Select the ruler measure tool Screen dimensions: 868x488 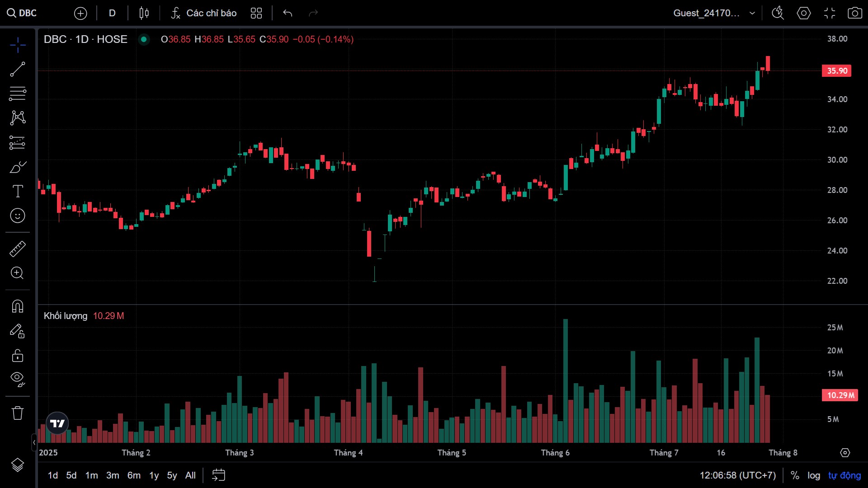pyautogui.click(x=18, y=249)
